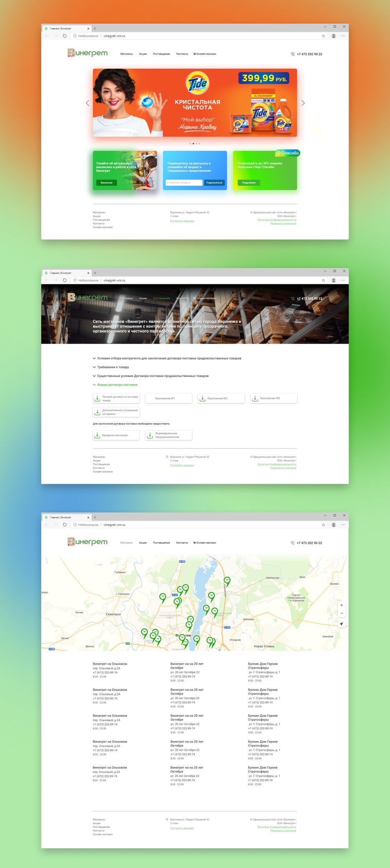Click Политика Конфиденциальности in the stores page footer
Image resolution: width=390 pixels, height=868 pixels.
point(277,827)
